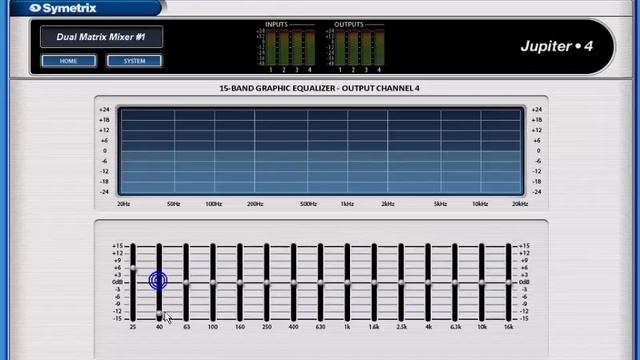Image resolution: width=640 pixels, height=360 pixels.
Task: Click the INPUTS meter heading
Action: point(276,24)
